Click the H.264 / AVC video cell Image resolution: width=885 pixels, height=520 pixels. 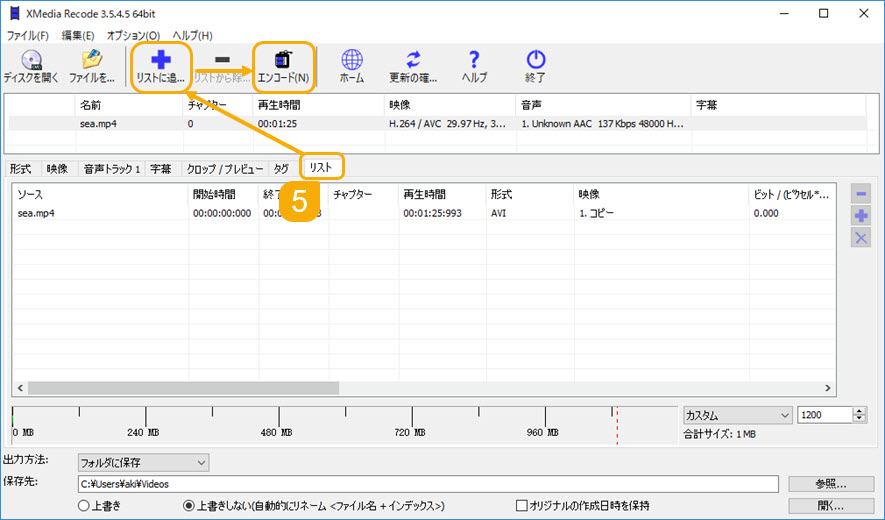click(x=448, y=124)
